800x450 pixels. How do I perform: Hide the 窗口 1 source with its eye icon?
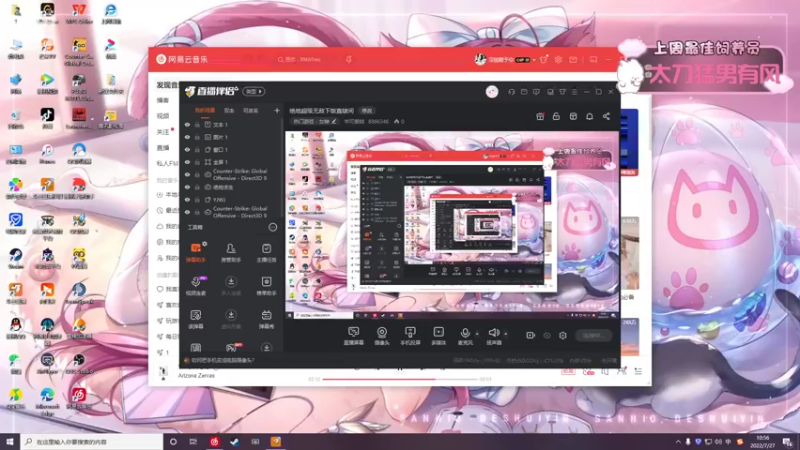(187, 149)
